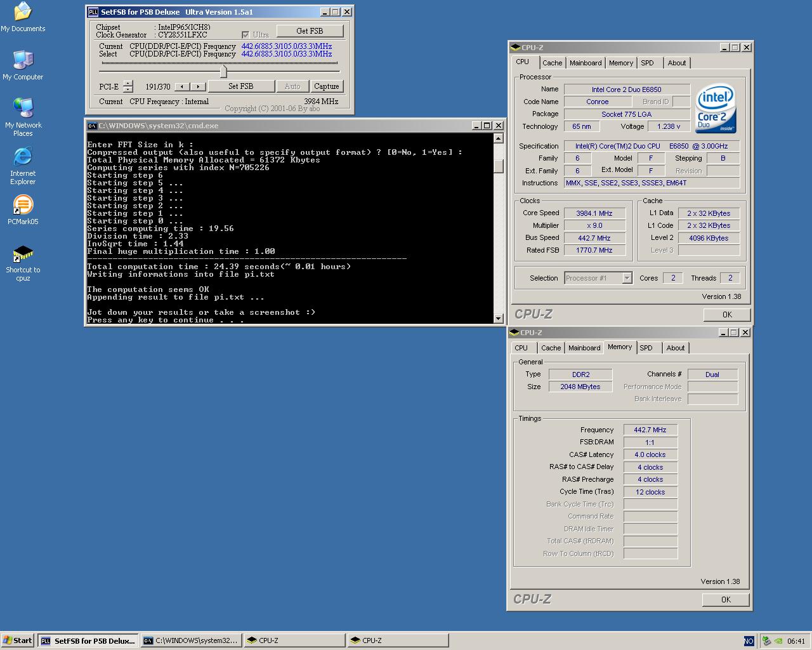
Task: Select SetFSB taskbar button
Action: (x=88, y=640)
